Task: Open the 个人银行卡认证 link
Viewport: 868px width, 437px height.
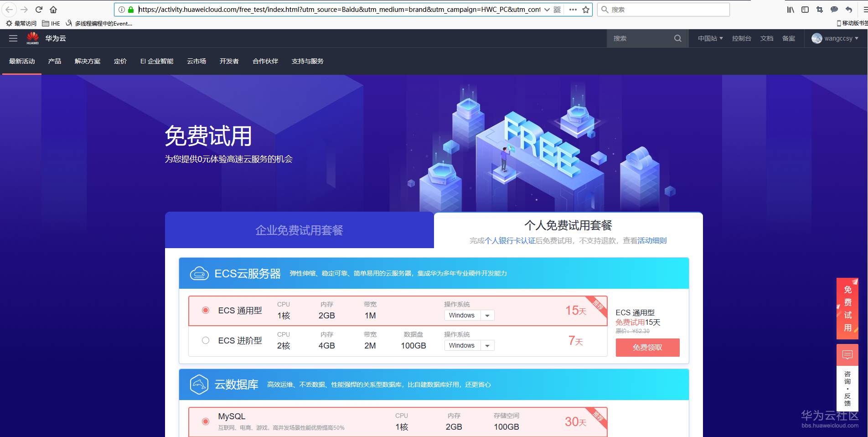Action: pyautogui.click(x=510, y=240)
